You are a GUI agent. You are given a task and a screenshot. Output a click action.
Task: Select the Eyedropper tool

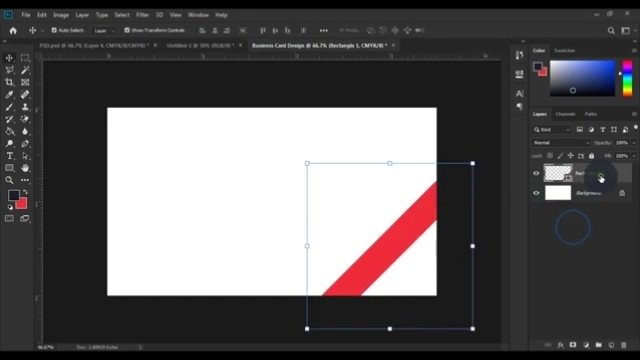pos(9,95)
